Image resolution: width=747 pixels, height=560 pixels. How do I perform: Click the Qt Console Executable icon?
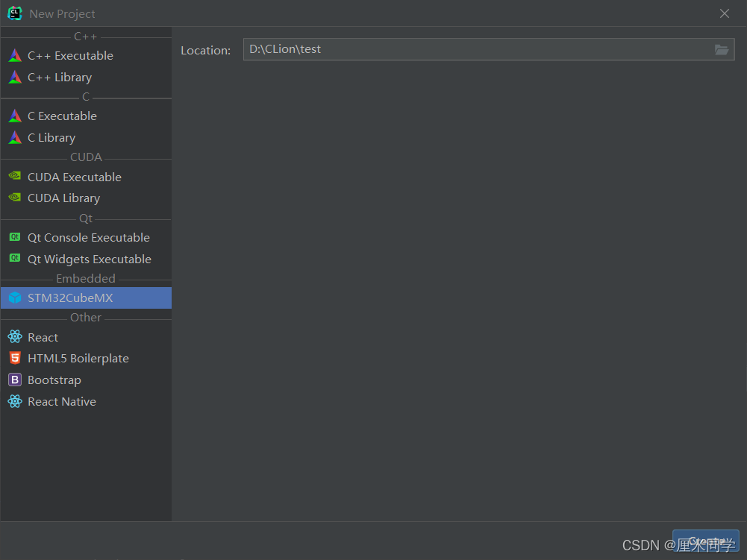(15, 237)
